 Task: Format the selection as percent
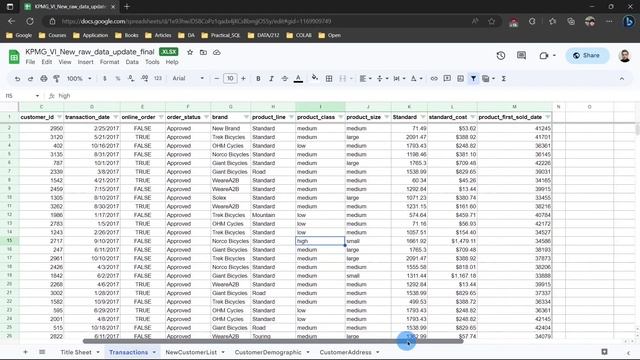coord(118,78)
